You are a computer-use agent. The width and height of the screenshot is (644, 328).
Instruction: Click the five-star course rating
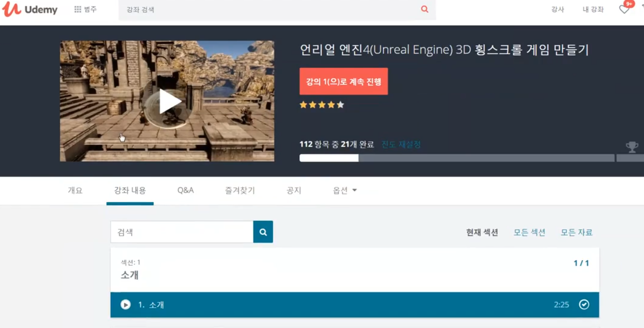(x=322, y=105)
